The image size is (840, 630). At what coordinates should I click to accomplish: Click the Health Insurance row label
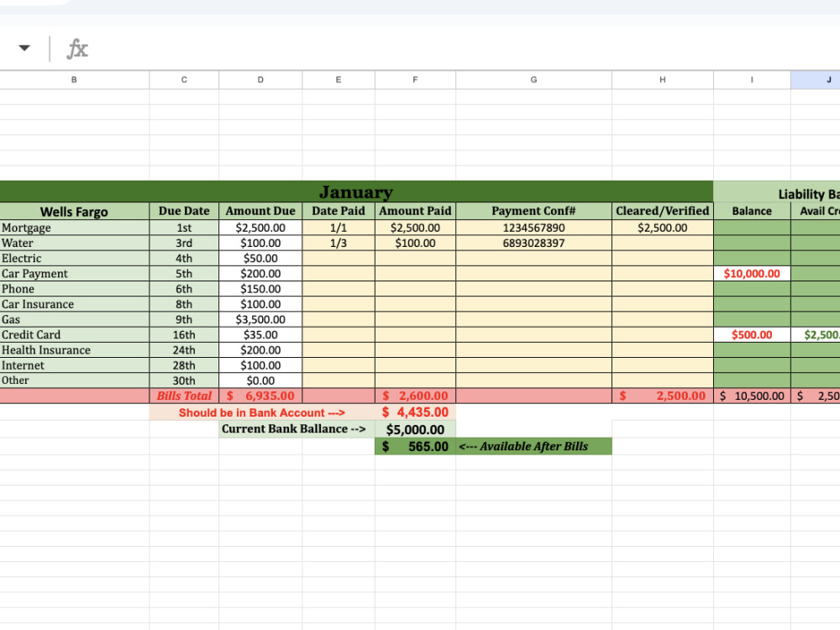click(x=46, y=350)
